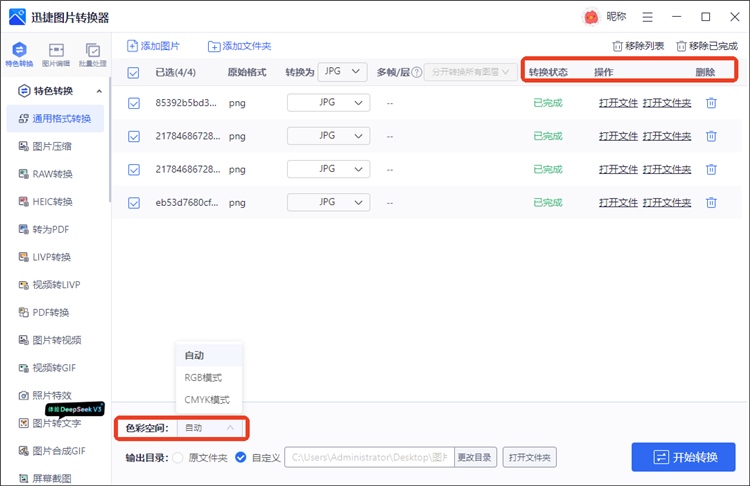
Task: Click the 添加文件夹 button
Action: click(240, 46)
